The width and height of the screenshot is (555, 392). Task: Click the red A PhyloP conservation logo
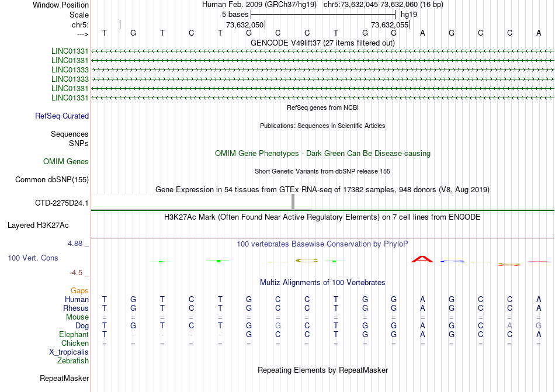pos(422,259)
